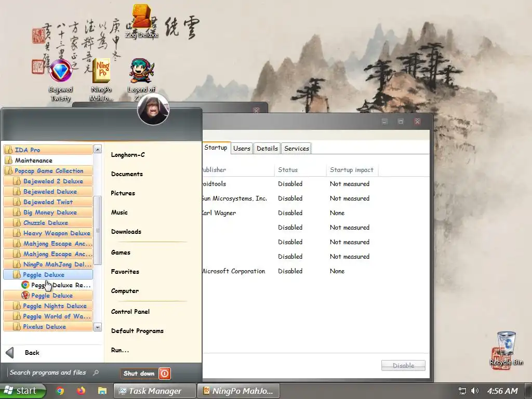The image size is (532, 399).
Task: Click the Back arrow icon
Action: pyautogui.click(x=10, y=353)
